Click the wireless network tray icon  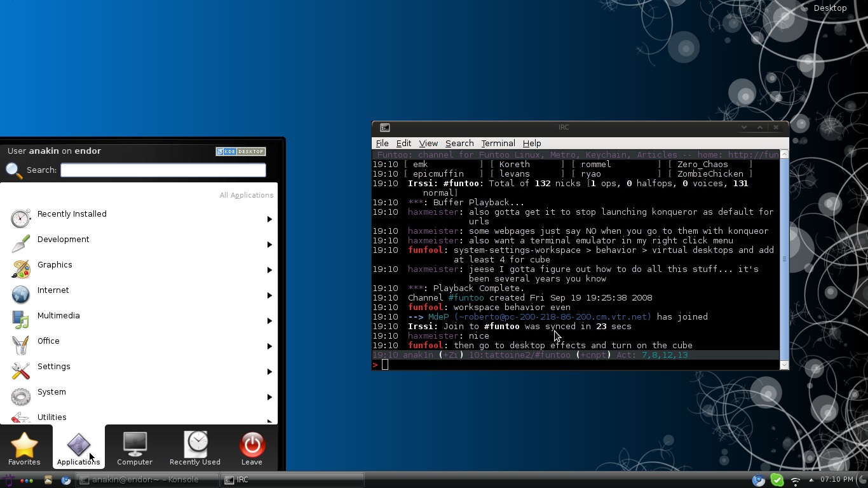(x=795, y=480)
